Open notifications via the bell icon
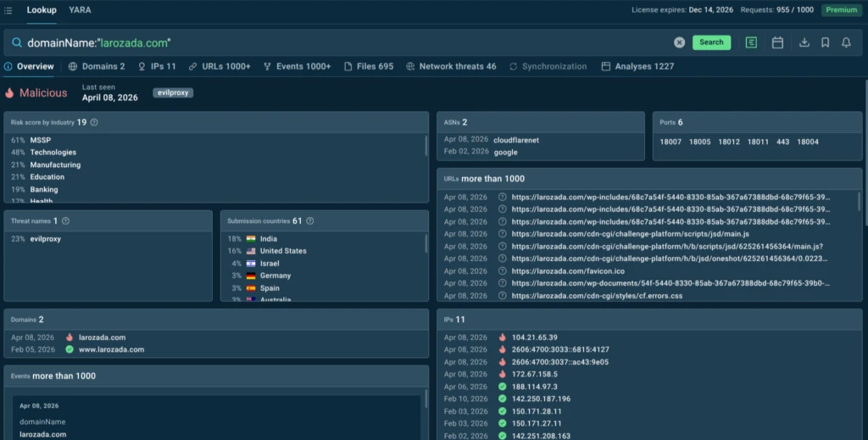The height and width of the screenshot is (440, 868). (846, 42)
